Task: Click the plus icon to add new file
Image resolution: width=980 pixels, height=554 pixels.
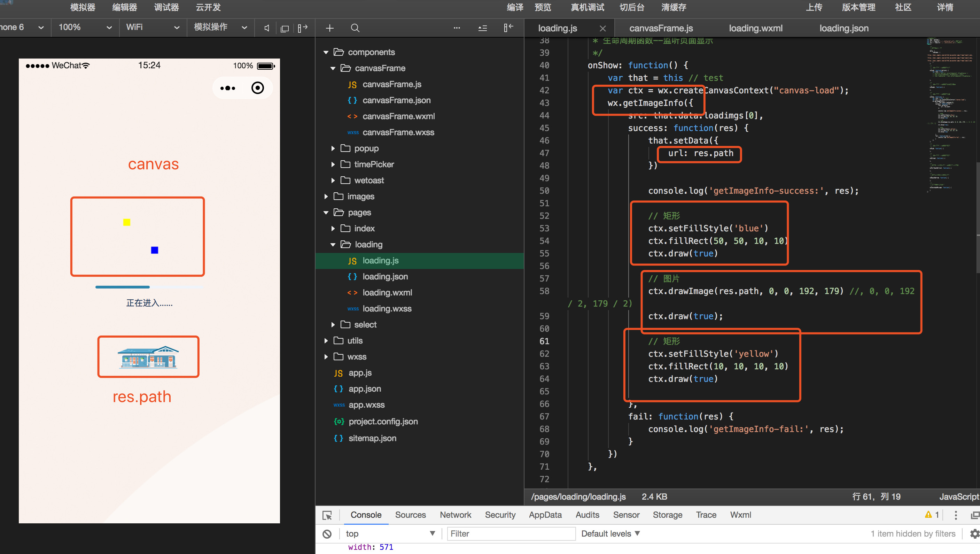Action: point(330,28)
